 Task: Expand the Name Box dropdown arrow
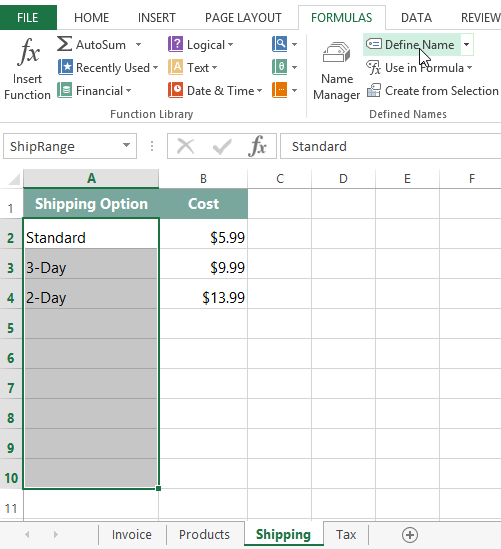[126, 145]
